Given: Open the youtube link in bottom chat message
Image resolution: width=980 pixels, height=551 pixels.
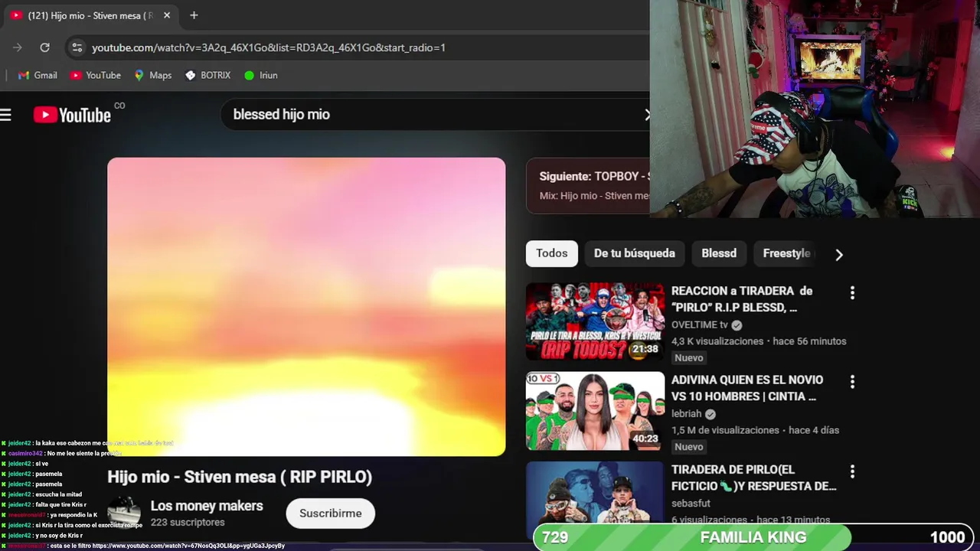Looking at the screenshot, I should [x=188, y=546].
